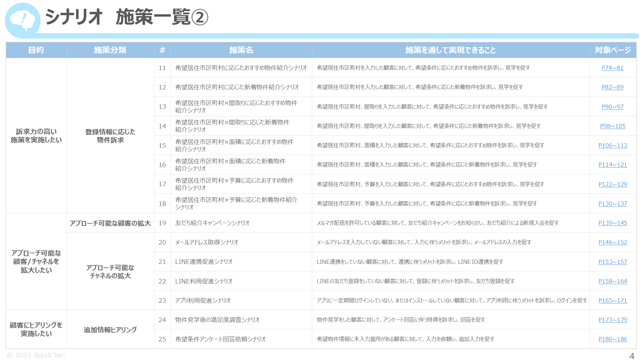Viewport: 644px width, 362px height.
Task: Select 希望条件アンケート回答依頼シナリオ row name
Action: [220, 339]
